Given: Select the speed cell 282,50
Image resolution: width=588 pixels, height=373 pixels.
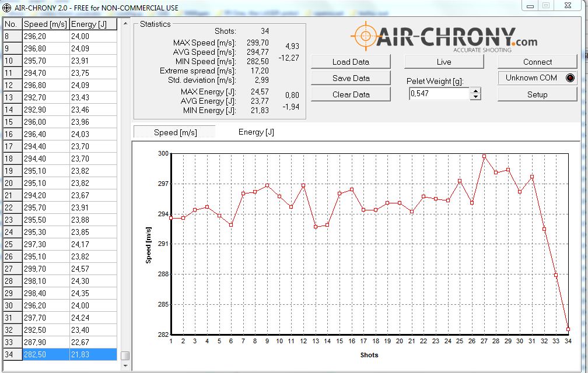Looking at the screenshot, I should 45,354.
